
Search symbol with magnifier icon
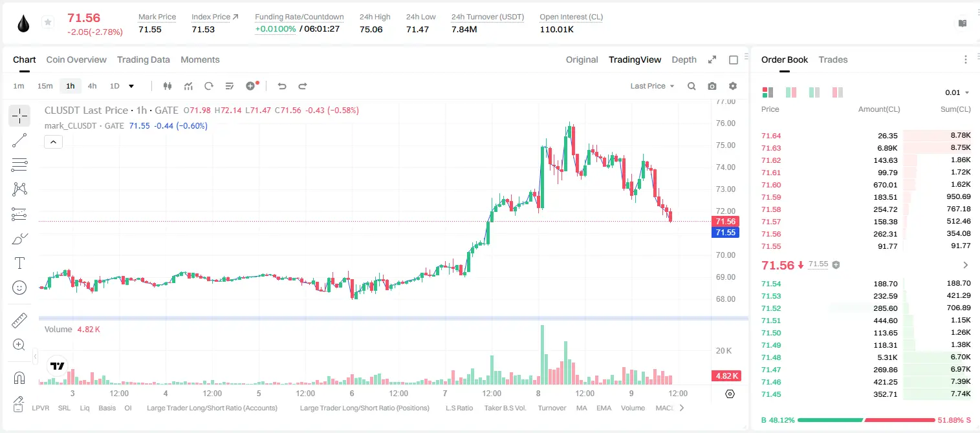(691, 86)
